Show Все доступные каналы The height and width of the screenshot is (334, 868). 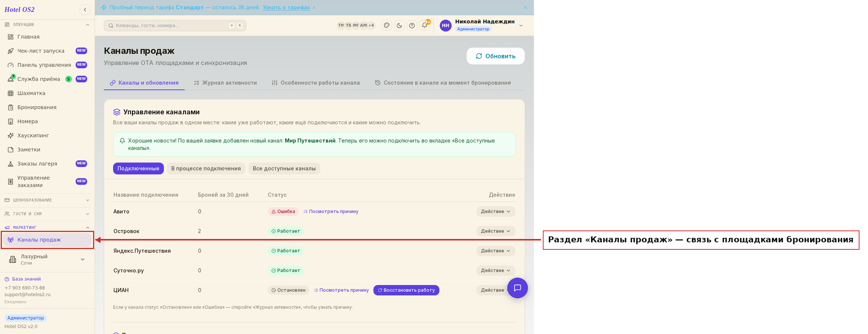[x=284, y=168]
